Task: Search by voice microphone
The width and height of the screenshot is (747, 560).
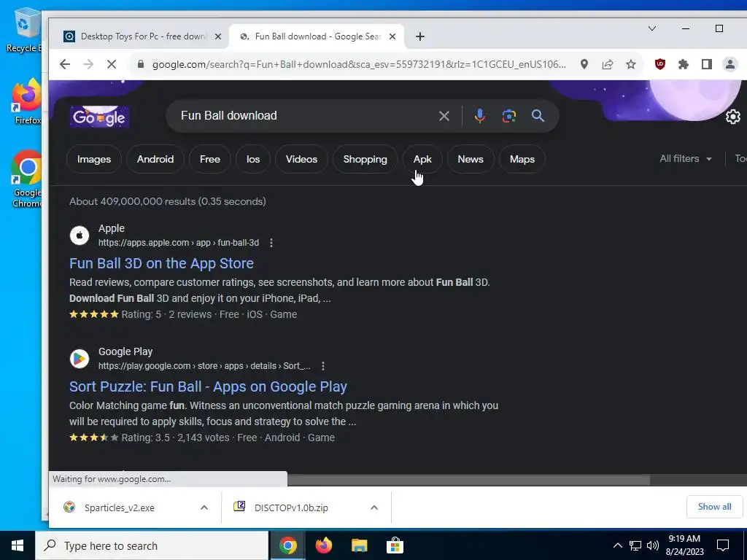Action: [x=480, y=116]
